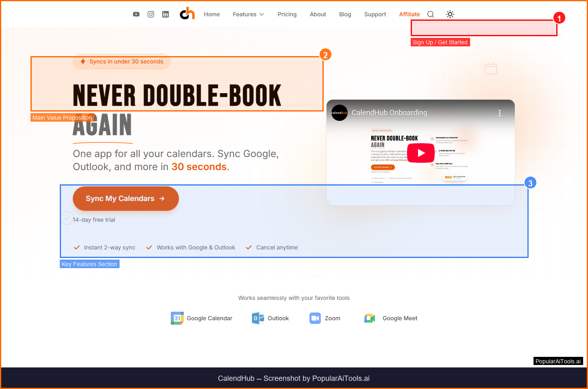The width and height of the screenshot is (588, 389).
Task: Open the Instagram social icon link
Action: (151, 14)
